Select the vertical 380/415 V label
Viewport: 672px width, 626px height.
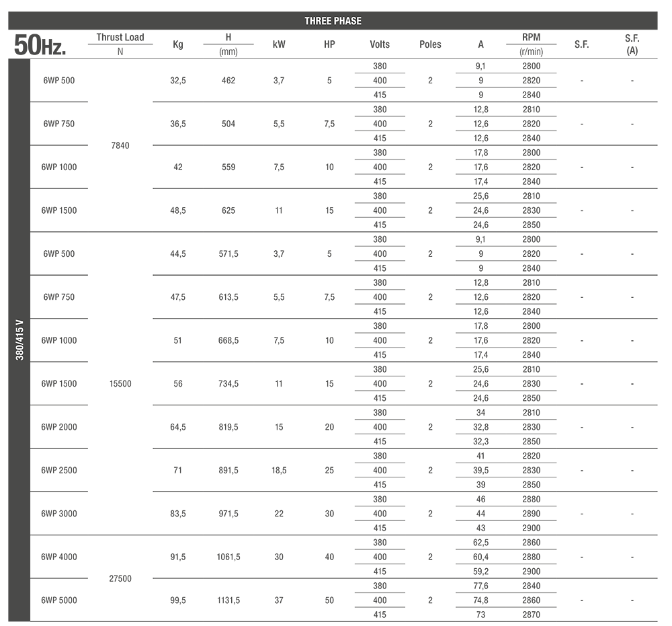click(x=20, y=340)
